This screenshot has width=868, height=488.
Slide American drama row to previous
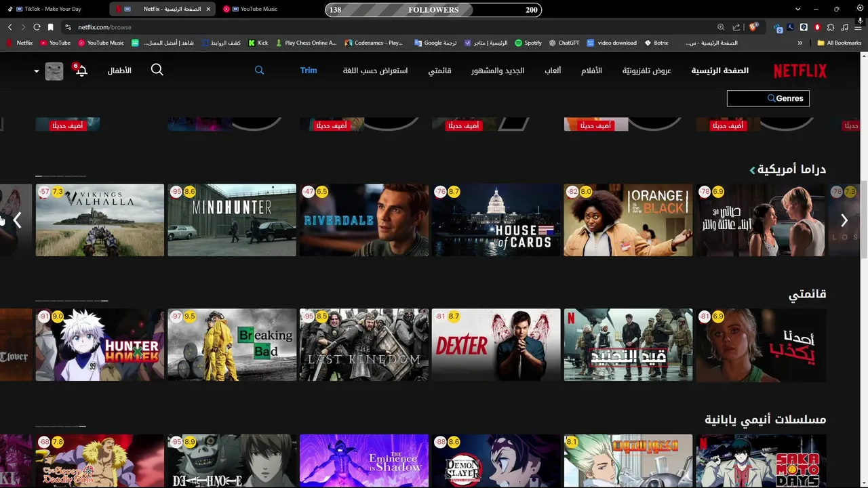click(x=17, y=220)
